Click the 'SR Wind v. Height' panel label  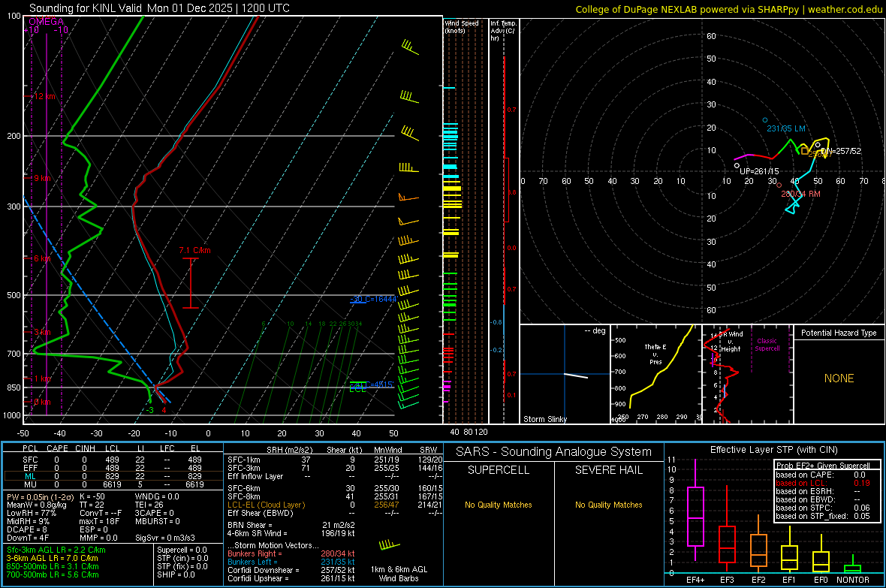click(x=731, y=342)
